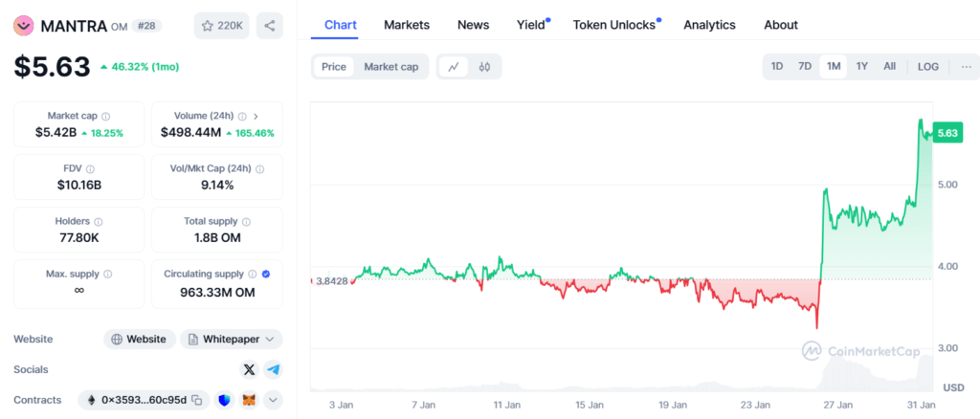Screen dimensions: 980x419
Task: Open MANTRA Telegram social link
Action: point(273,369)
